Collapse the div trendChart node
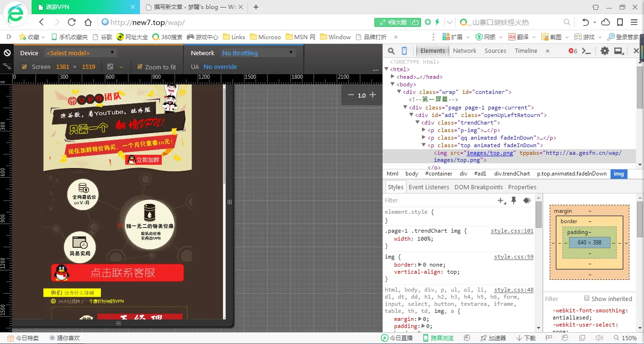The width and height of the screenshot is (644, 344). pyautogui.click(x=417, y=123)
